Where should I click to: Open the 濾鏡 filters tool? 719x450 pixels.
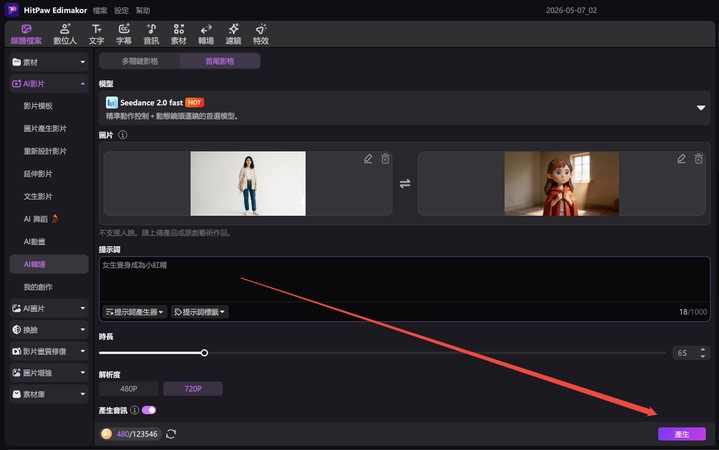click(x=233, y=34)
